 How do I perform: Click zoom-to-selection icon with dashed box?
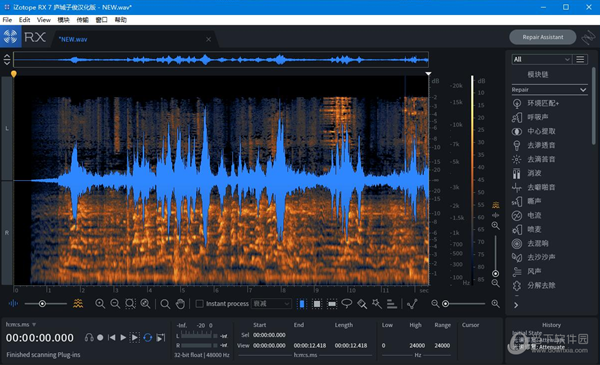130,304
